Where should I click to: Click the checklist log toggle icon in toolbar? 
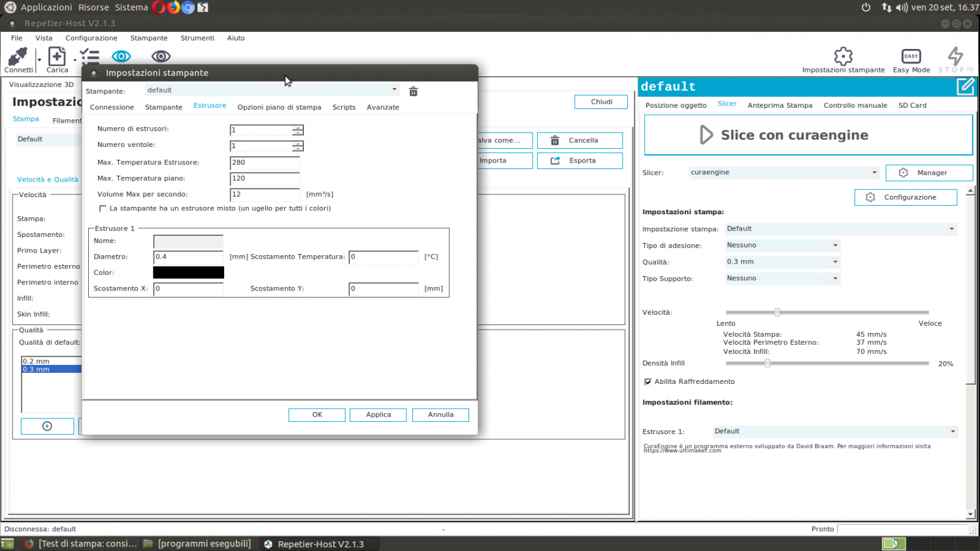point(90,57)
